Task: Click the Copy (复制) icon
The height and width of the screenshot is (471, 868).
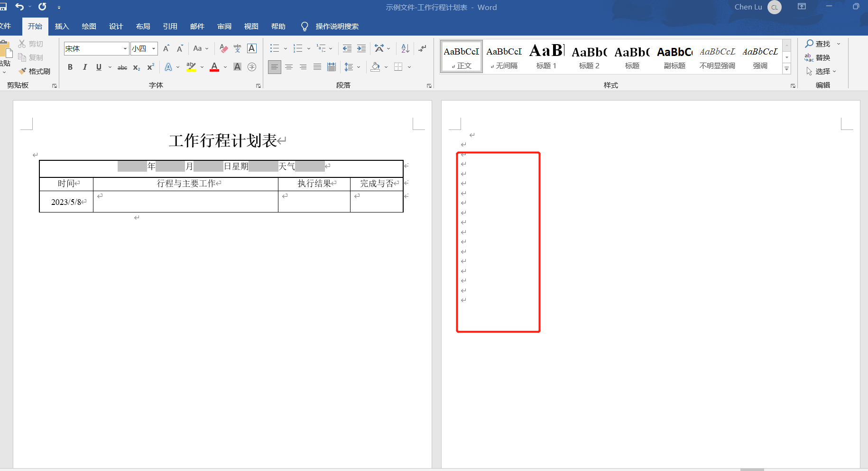Action: [x=22, y=57]
